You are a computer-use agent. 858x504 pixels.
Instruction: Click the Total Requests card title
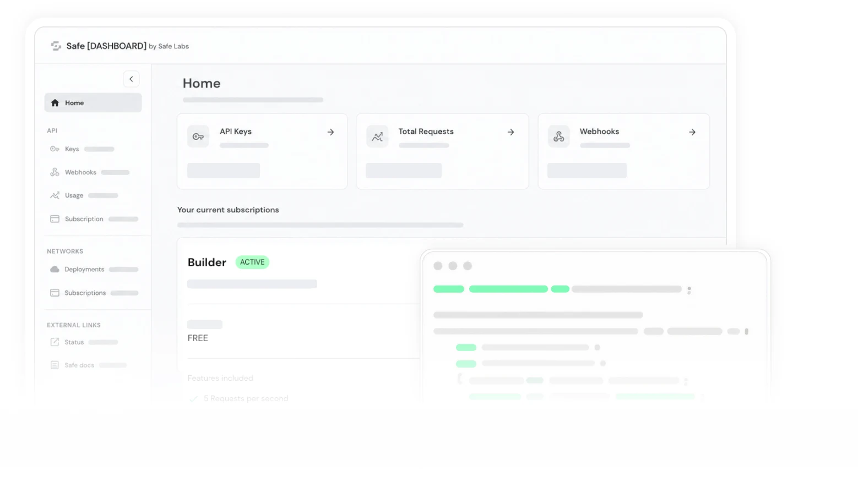[426, 132]
